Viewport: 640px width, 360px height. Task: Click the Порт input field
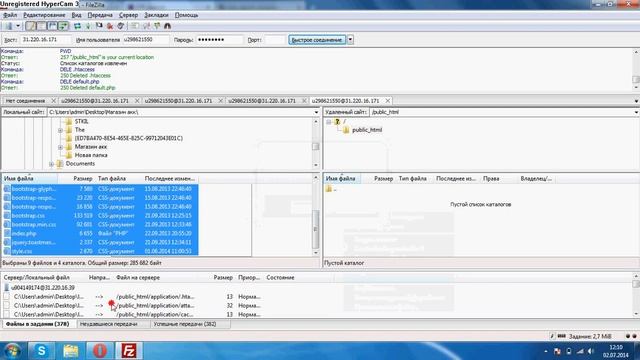click(x=274, y=40)
